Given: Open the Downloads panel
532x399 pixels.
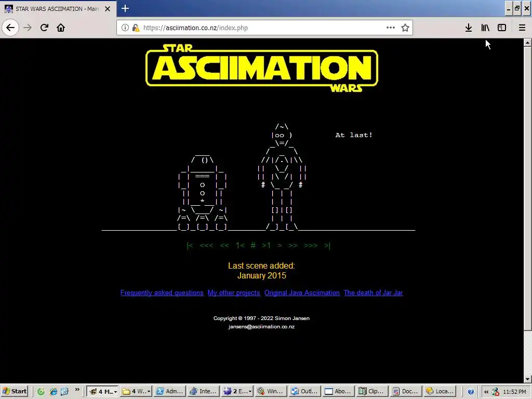Looking at the screenshot, I should tap(469, 28).
